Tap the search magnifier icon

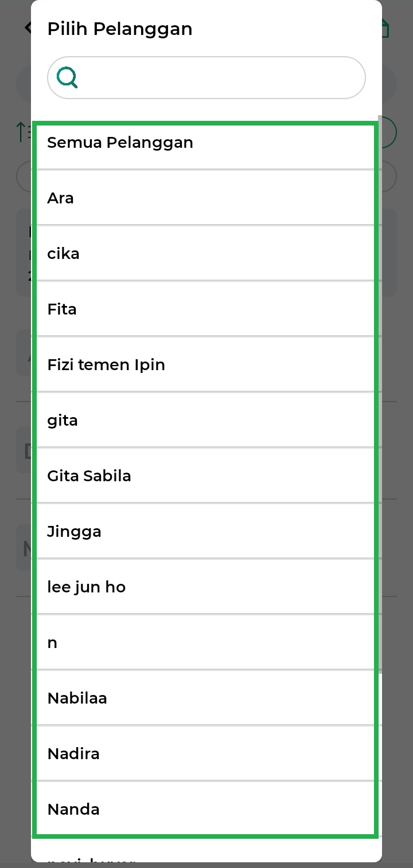67,77
